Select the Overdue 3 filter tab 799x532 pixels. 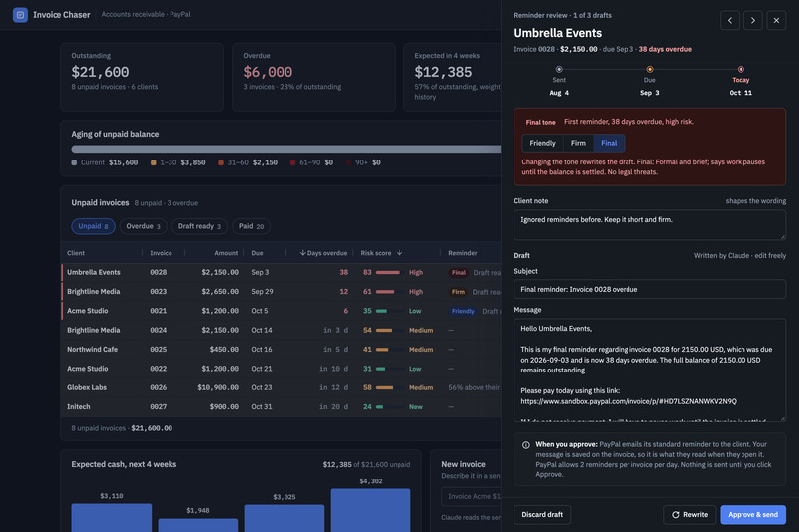pos(143,226)
